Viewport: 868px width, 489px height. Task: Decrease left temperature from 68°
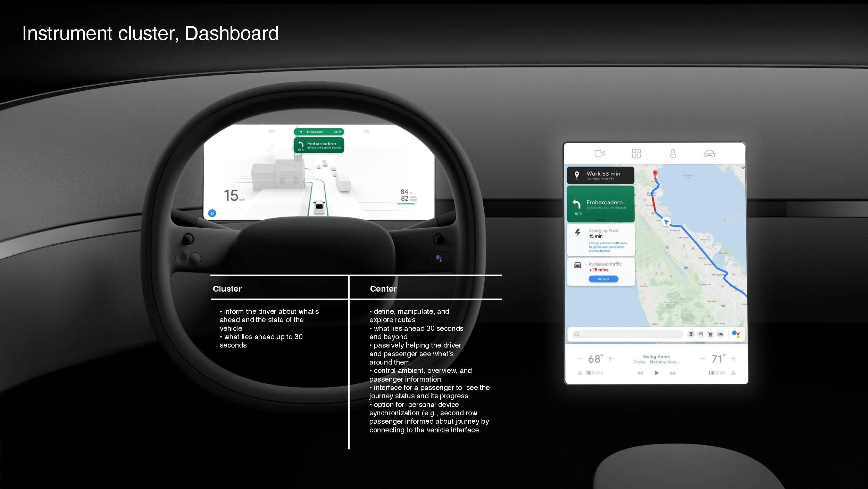[x=580, y=359]
